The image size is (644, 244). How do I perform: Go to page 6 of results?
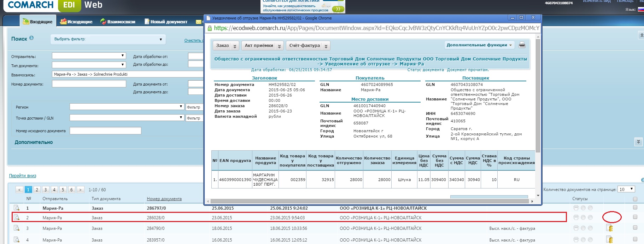point(71,190)
